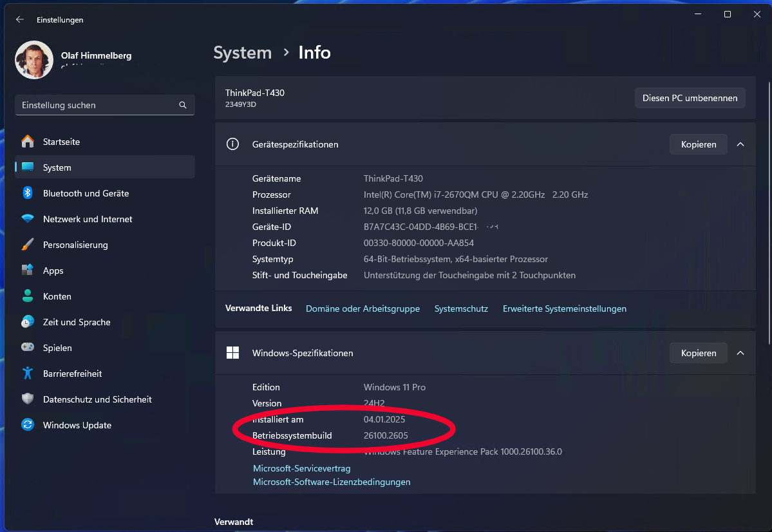The image size is (772, 532).
Task: Click the search magnifier icon
Action: (x=183, y=105)
